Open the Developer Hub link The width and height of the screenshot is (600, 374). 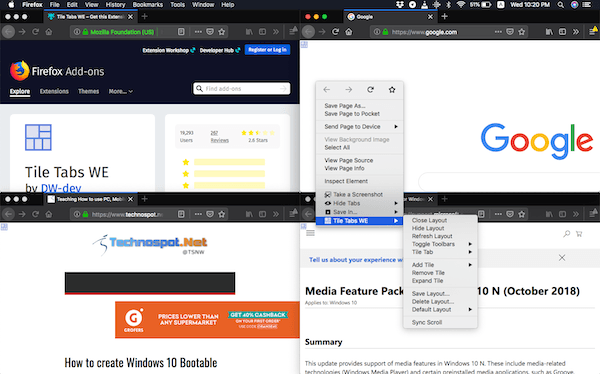click(x=220, y=50)
